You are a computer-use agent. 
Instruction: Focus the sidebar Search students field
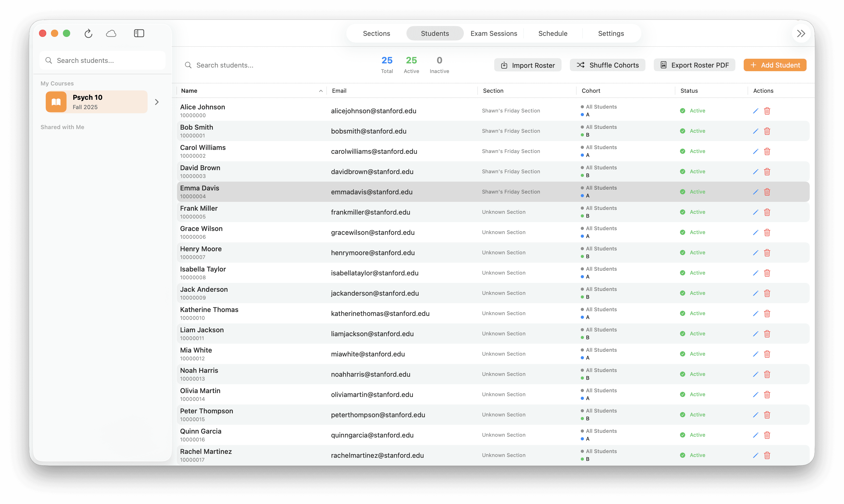tap(103, 61)
